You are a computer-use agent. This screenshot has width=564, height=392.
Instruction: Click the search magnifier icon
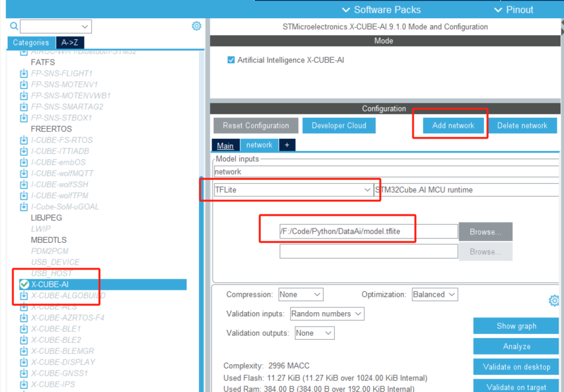[x=14, y=26]
